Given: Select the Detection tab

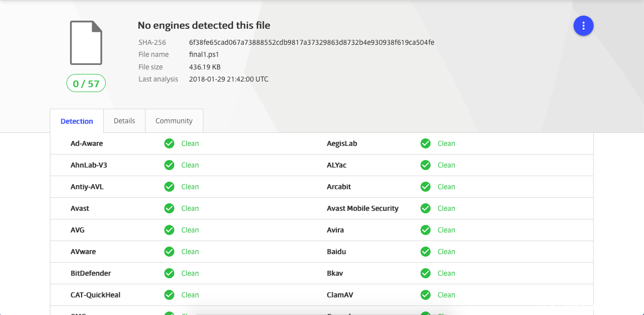Looking at the screenshot, I should pos(77,121).
